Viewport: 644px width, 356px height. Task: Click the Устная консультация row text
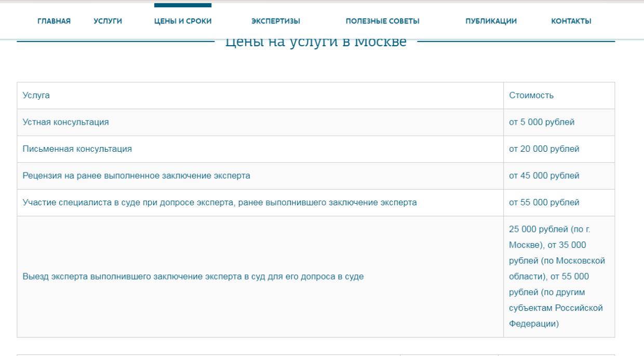(x=65, y=123)
